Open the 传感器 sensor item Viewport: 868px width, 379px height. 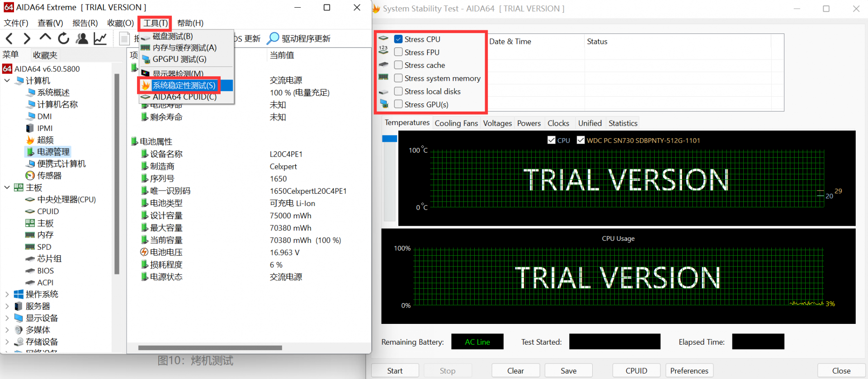[x=49, y=176]
